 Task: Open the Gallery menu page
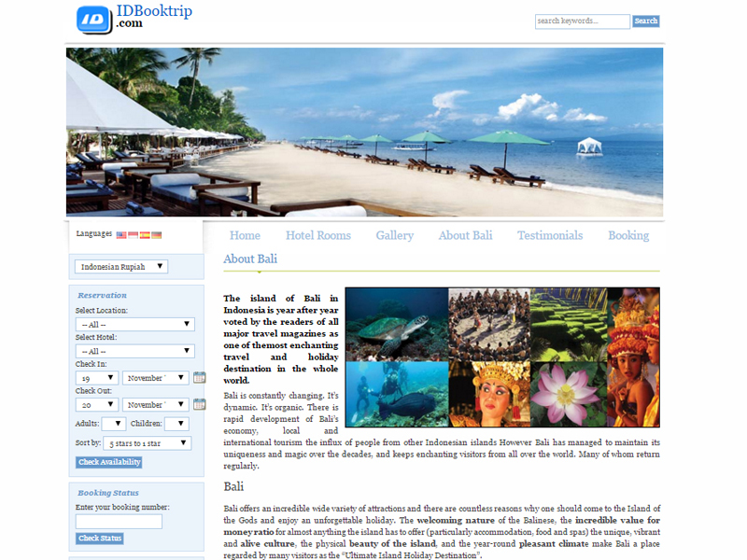(394, 235)
